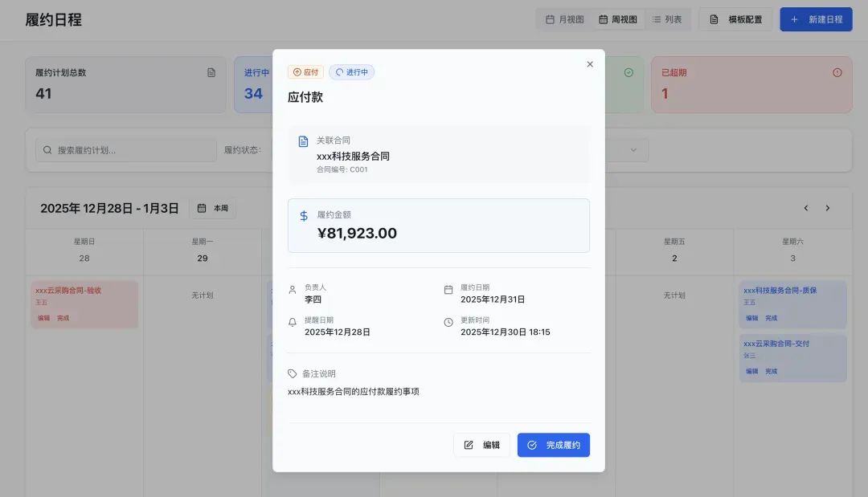Click the clock icon next to 更新时间
The height and width of the screenshot is (497, 868).
click(x=448, y=322)
